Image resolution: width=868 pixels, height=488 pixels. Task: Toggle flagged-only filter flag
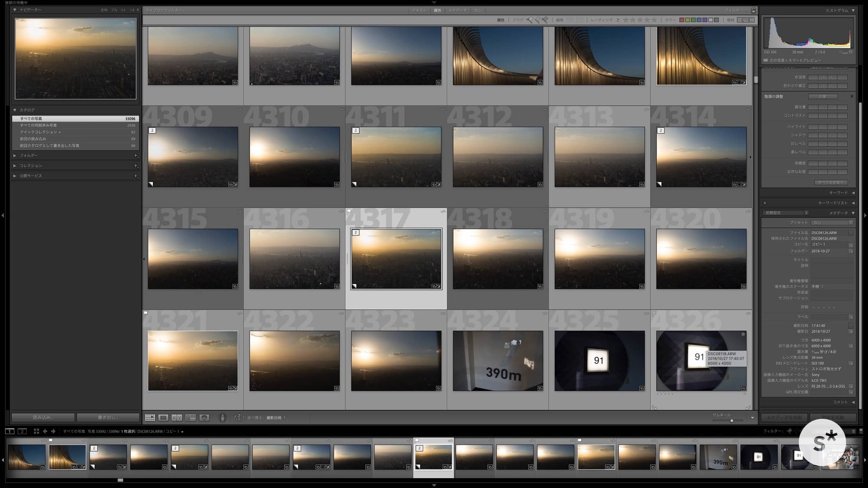(x=529, y=20)
